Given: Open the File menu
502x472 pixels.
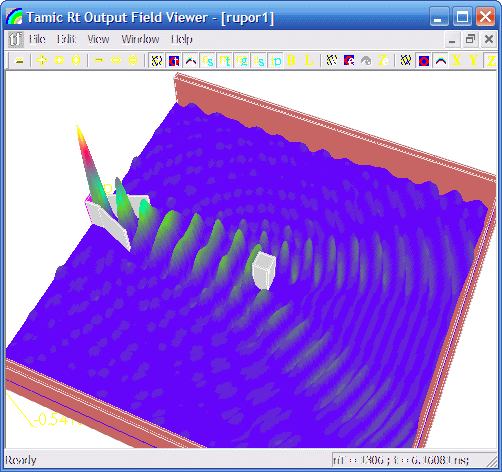Looking at the screenshot, I should click(x=37, y=39).
